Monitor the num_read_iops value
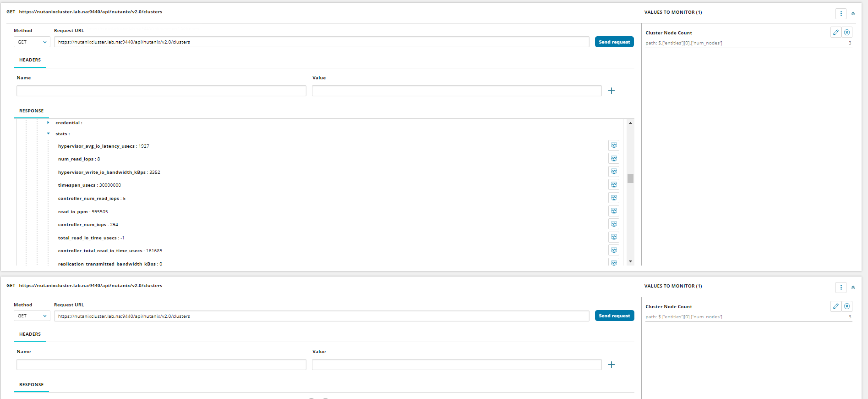The width and height of the screenshot is (868, 399). pos(614,158)
